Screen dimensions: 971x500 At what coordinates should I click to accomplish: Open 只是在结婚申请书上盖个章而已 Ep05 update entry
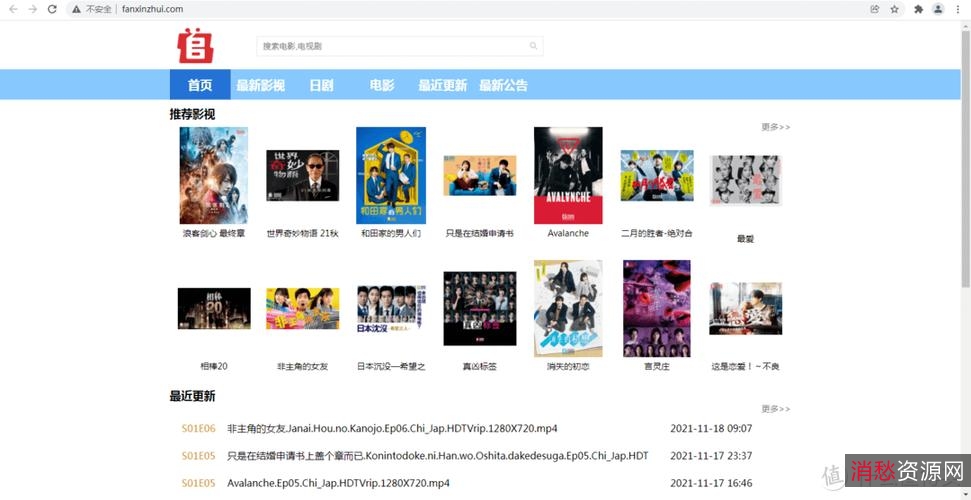pos(438,456)
